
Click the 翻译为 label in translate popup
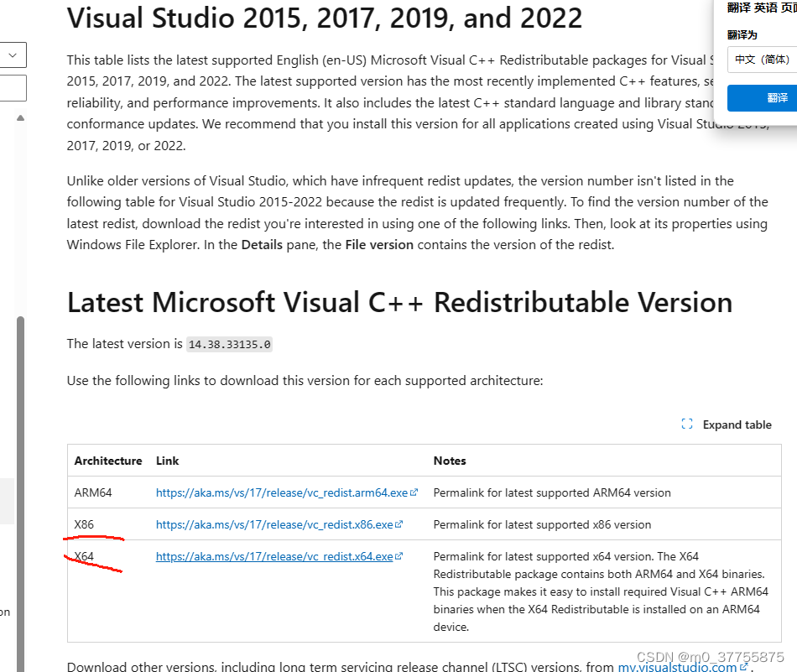tap(742, 34)
